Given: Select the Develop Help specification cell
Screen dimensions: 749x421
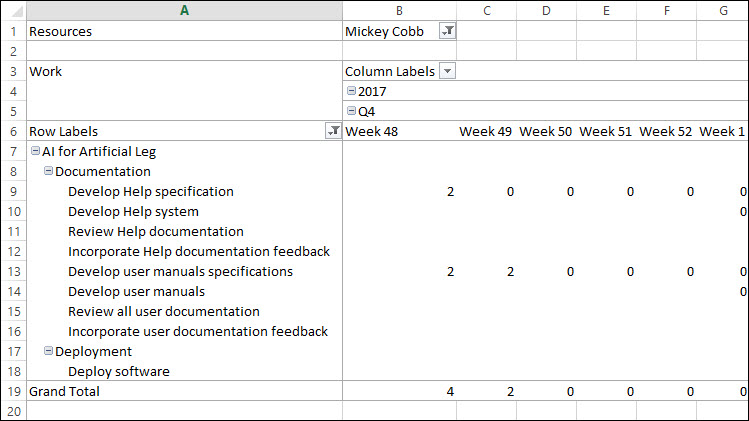Looking at the screenshot, I should (150, 191).
